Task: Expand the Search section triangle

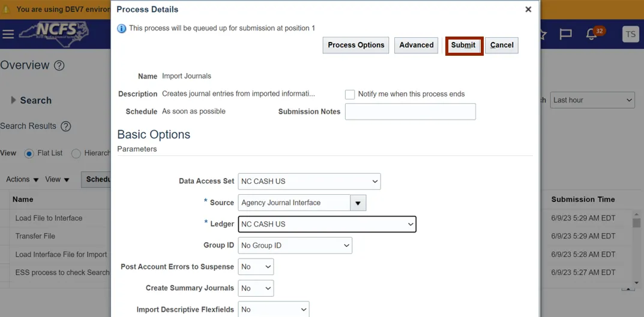Action: pyautogui.click(x=13, y=100)
